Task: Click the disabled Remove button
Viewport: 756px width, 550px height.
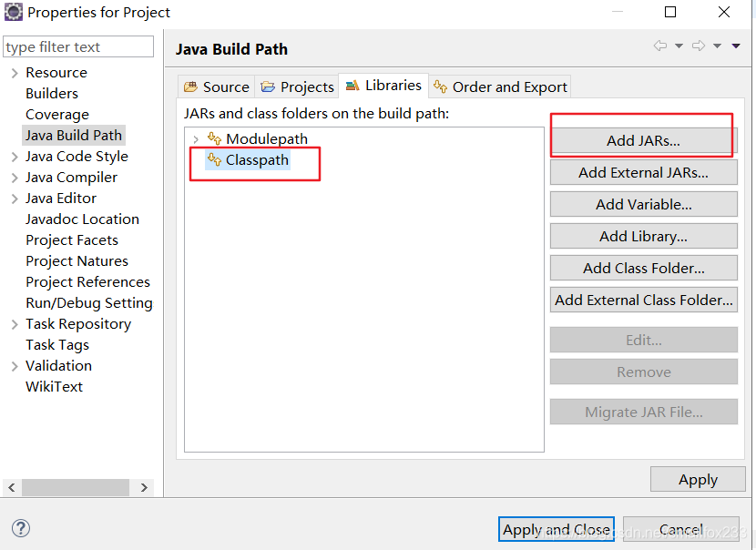Action: pyautogui.click(x=643, y=372)
